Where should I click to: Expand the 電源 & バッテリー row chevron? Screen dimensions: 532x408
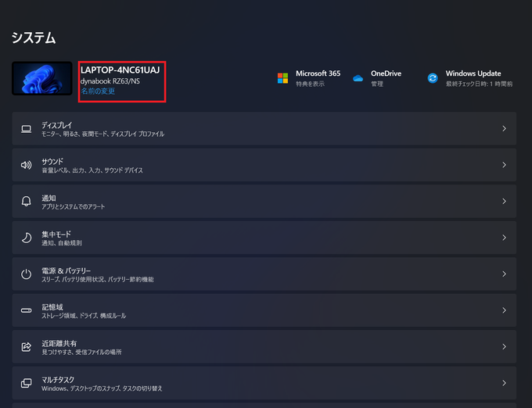504,274
